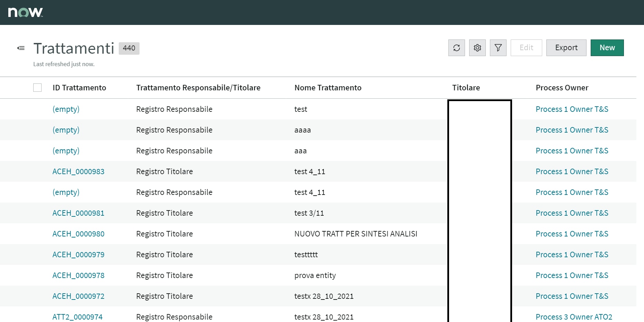Click the '440' record count badge
This screenshot has width=644, height=322.
tap(129, 48)
